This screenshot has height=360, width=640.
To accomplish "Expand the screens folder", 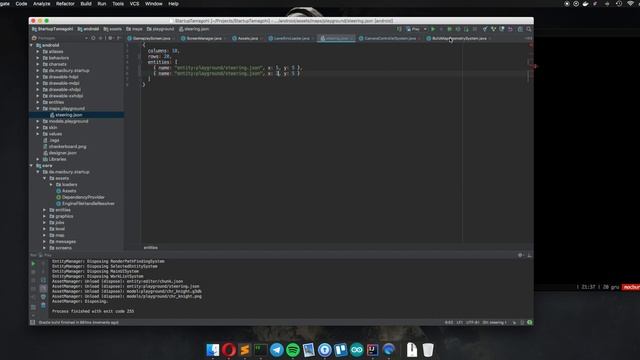I will point(45,248).
